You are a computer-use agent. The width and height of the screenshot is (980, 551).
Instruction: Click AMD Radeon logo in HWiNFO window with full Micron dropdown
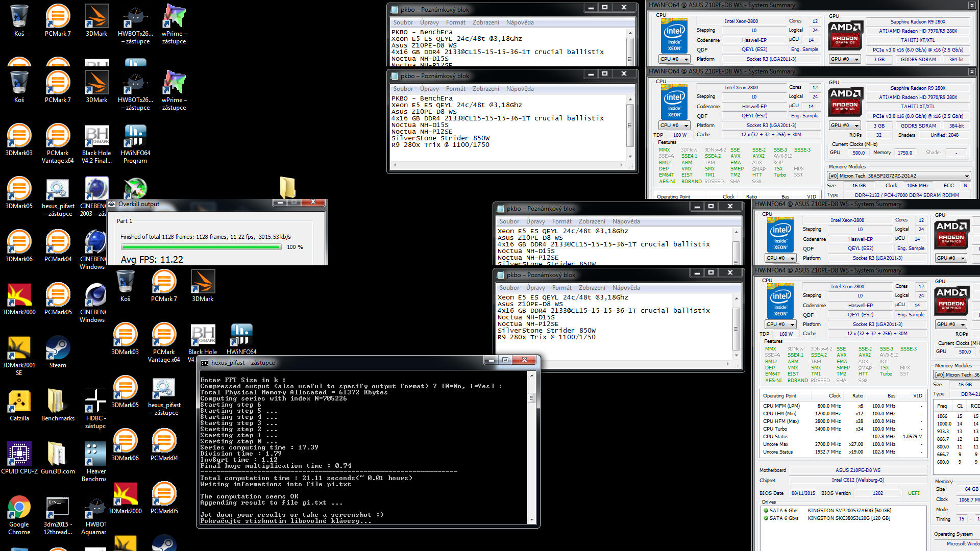click(x=845, y=102)
